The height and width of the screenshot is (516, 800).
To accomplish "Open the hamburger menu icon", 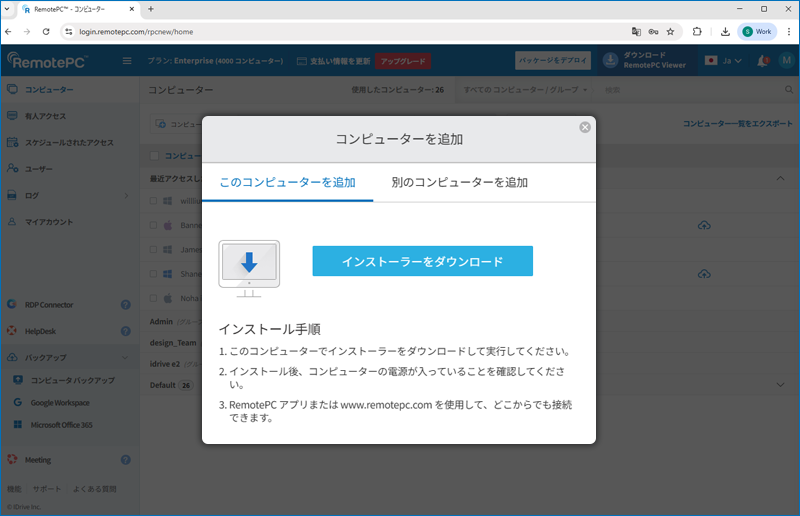I will (127, 61).
